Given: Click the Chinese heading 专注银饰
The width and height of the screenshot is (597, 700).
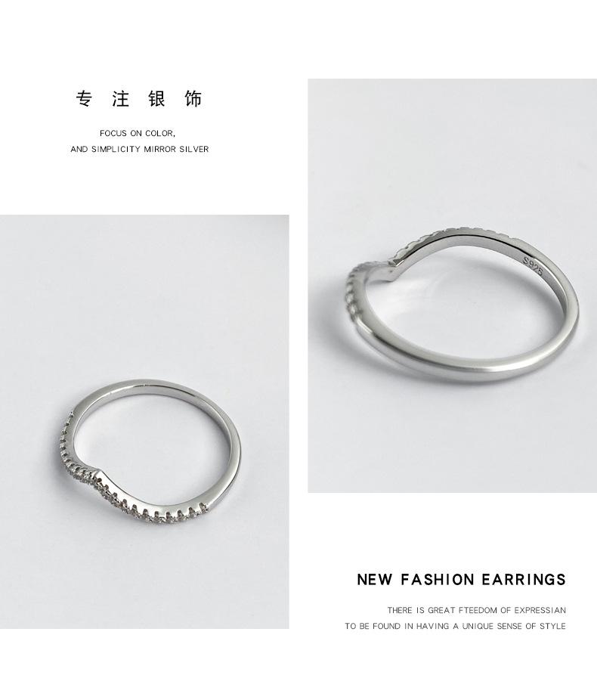Looking at the screenshot, I should click(x=139, y=99).
